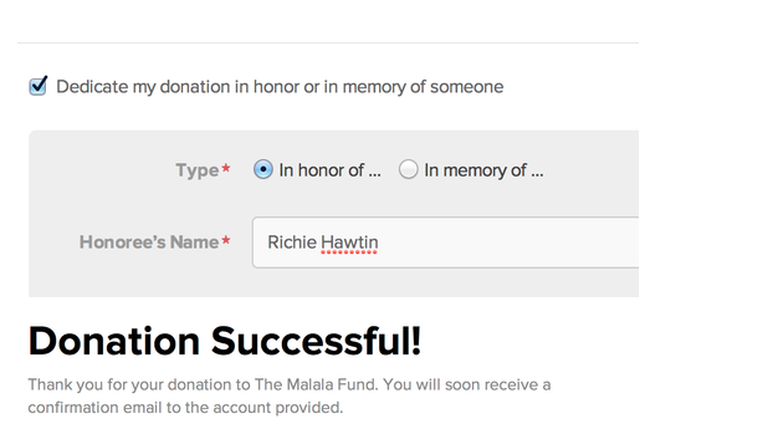Image resolution: width=768 pixels, height=439 pixels.
Task: Click the red asterisk next to Type
Action: (x=226, y=170)
